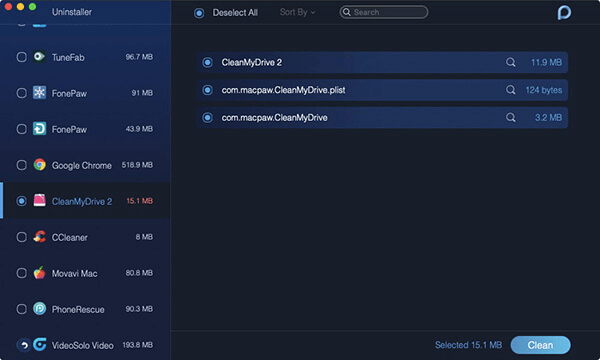Screen dimensions: 600x360
Task: Click the VideoSolo Video app icon
Action: (x=39, y=345)
